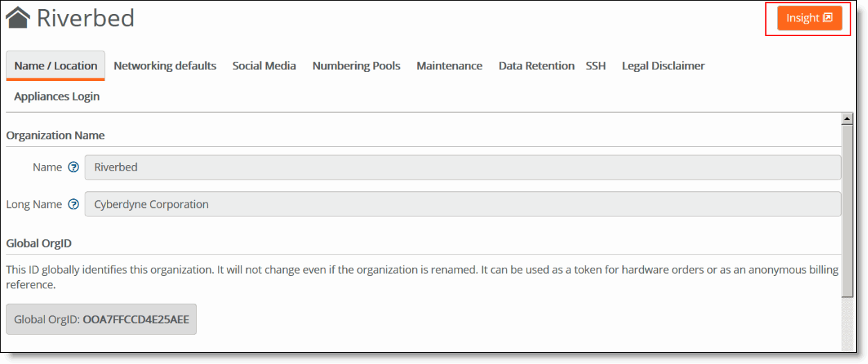Click the Long Name field Cyberdyne Corporation
Image resolution: width=868 pixels, height=364 pixels.
coord(463,205)
